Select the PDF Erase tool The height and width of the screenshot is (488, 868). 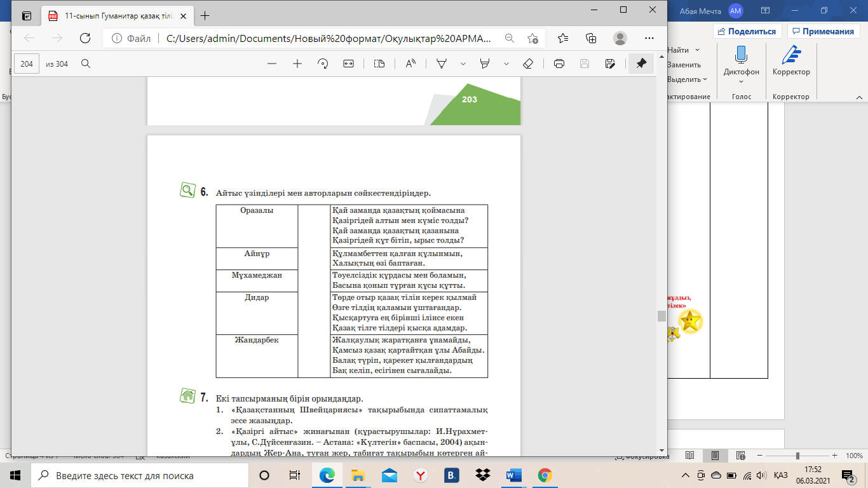[x=527, y=64]
